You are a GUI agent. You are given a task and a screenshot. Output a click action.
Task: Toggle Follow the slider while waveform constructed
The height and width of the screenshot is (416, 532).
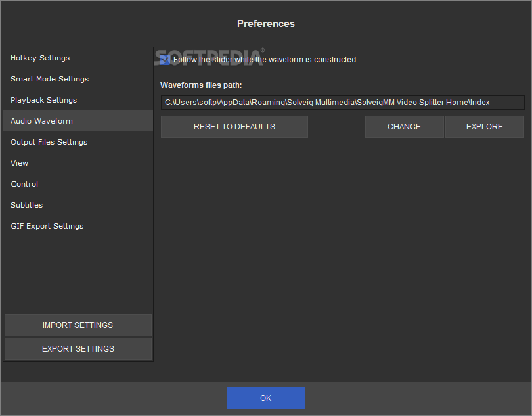165,60
